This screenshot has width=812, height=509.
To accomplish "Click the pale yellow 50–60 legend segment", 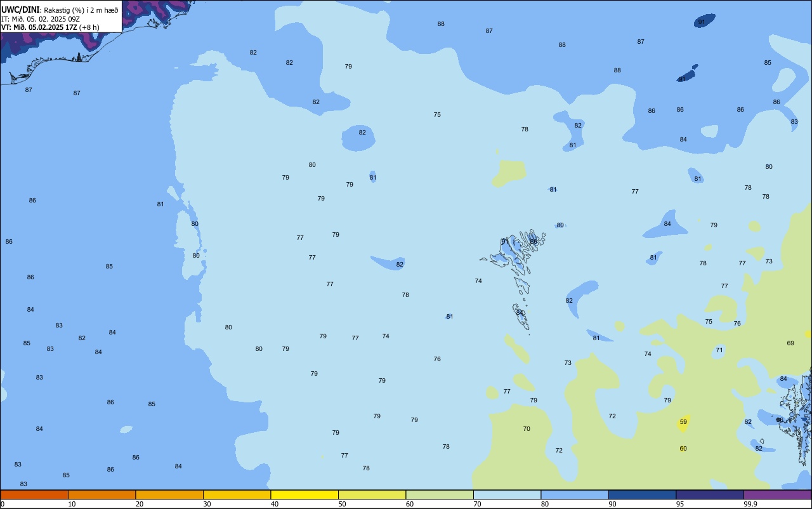I will point(372,494).
